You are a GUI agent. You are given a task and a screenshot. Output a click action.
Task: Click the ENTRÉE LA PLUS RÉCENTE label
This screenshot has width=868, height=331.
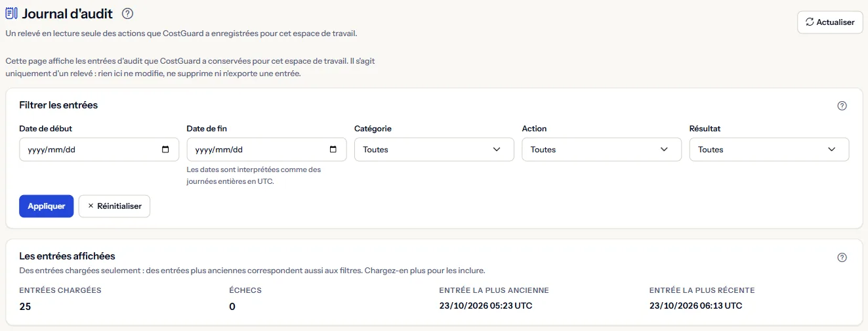(x=702, y=290)
